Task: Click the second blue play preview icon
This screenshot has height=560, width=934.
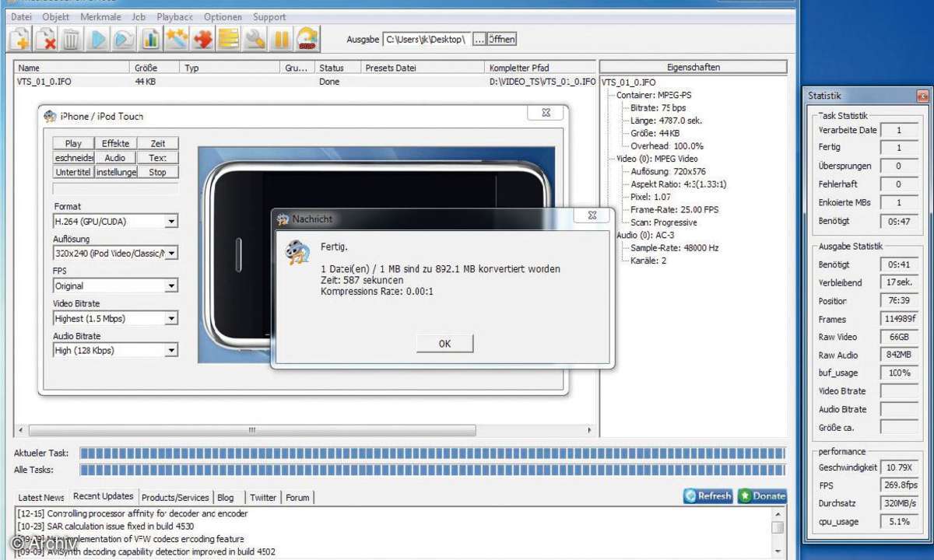Action: click(123, 39)
